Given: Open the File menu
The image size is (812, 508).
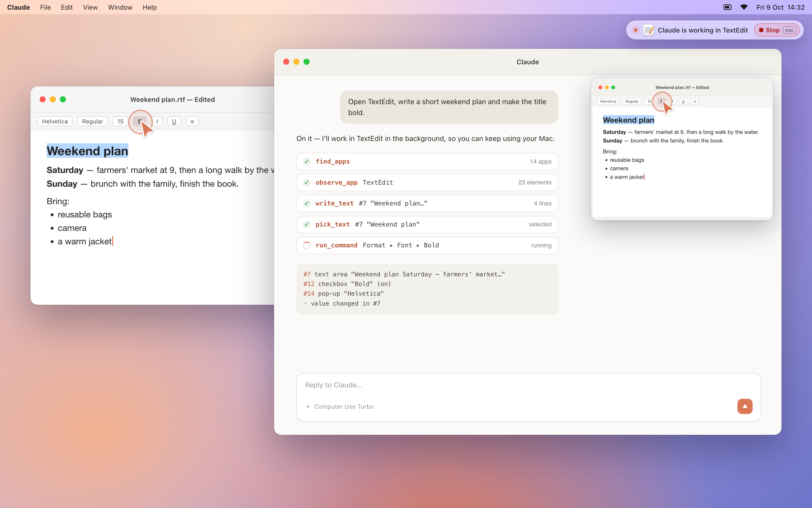Looking at the screenshot, I should [x=45, y=7].
